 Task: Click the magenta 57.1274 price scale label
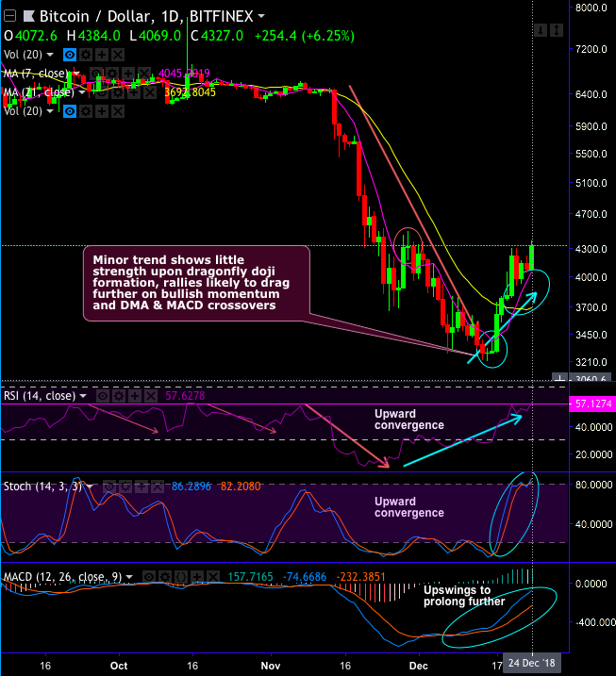pyautogui.click(x=592, y=404)
